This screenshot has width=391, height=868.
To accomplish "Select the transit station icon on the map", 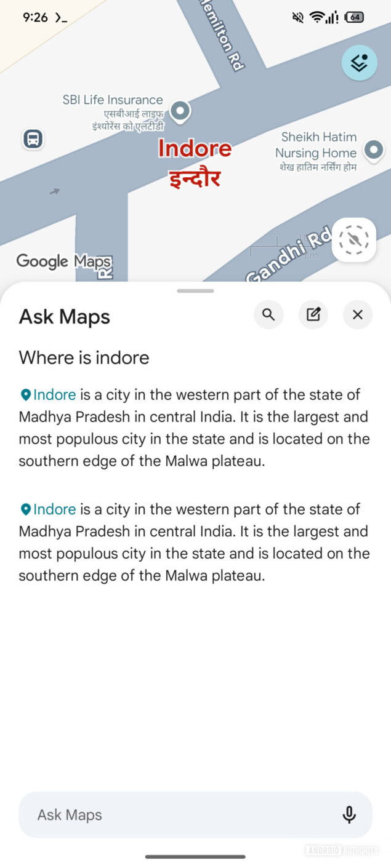I will tap(33, 139).
